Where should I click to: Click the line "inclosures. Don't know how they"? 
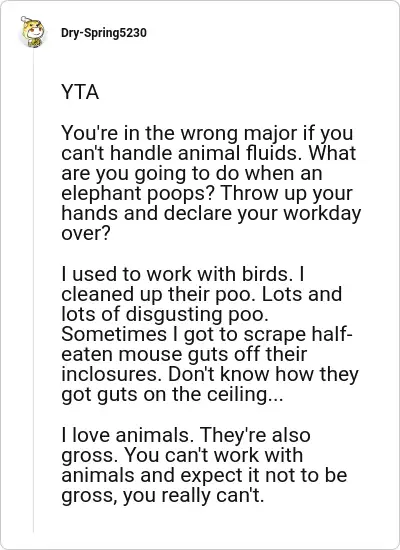pyautogui.click(x=210, y=374)
